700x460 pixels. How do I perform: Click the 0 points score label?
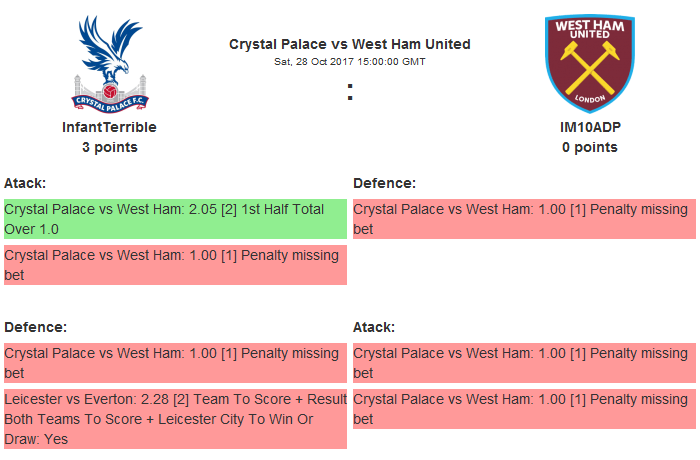point(589,147)
